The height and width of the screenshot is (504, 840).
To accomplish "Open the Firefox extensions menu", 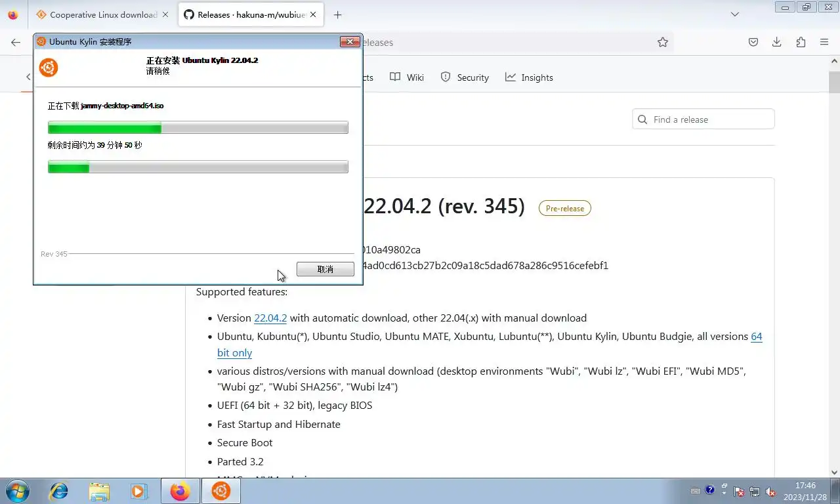I will click(801, 42).
